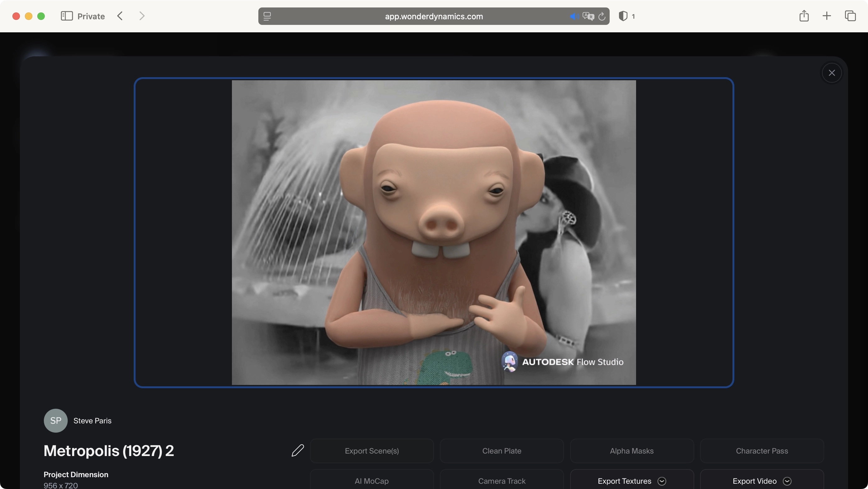
Task: Close the project preview dialog
Action: [x=832, y=73]
